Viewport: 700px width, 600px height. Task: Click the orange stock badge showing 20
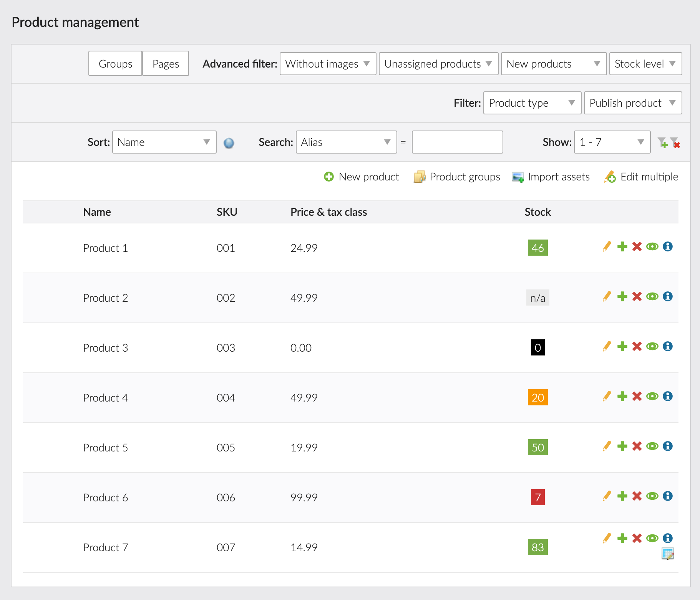click(537, 398)
